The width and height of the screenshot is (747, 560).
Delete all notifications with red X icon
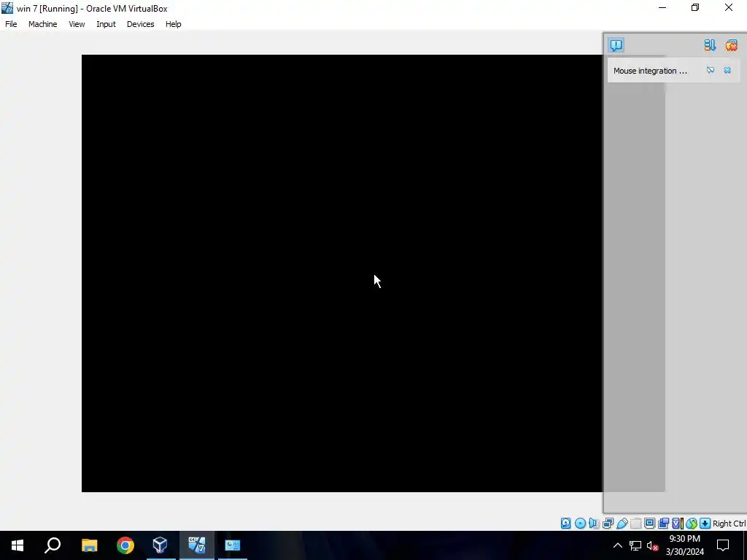pos(731,45)
